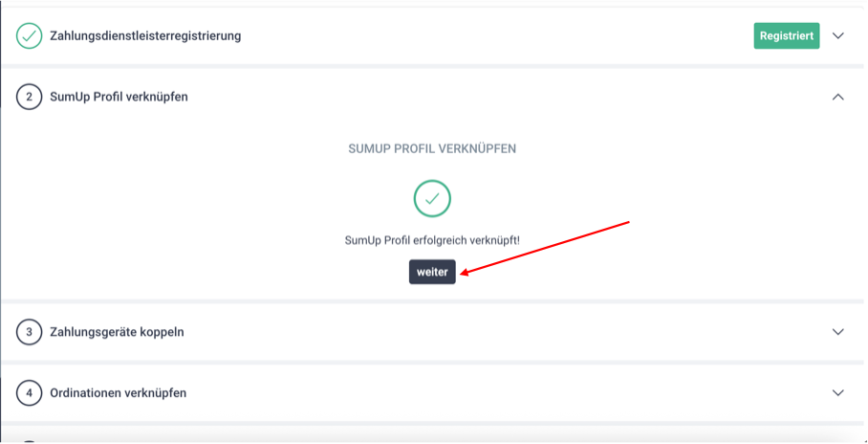This screenshot has width=868, height=444.
Task: Click the step 2 circle icon
Action: 30,97
